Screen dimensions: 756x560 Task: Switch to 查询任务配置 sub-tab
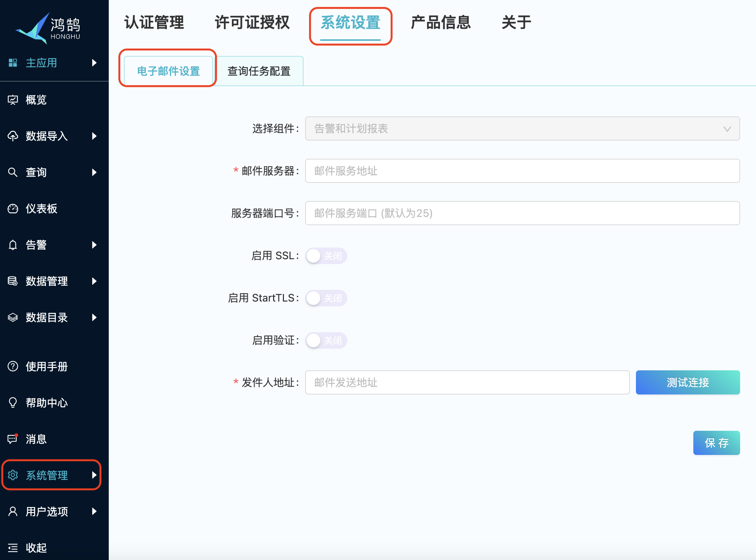pyautogui.click(x=259, y=71)
